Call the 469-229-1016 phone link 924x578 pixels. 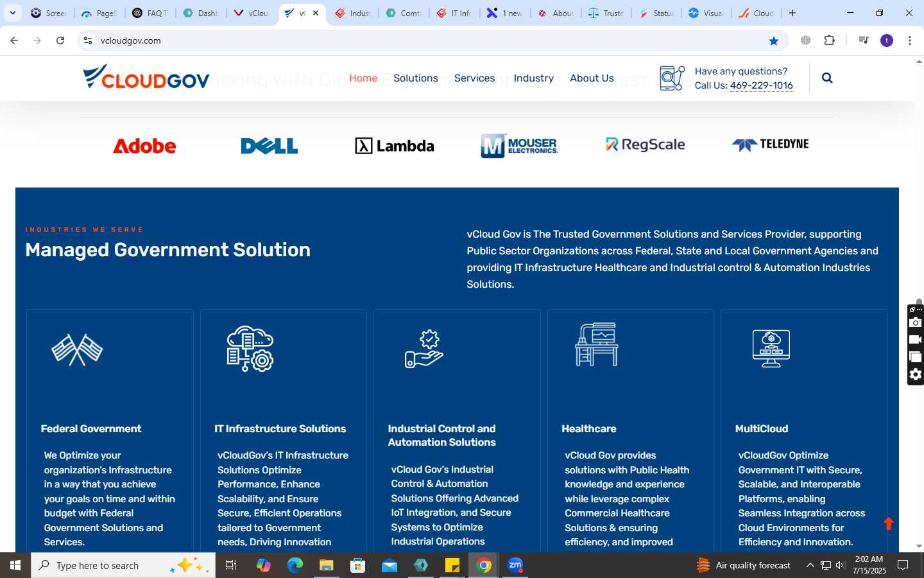click(x=761, y=85)
